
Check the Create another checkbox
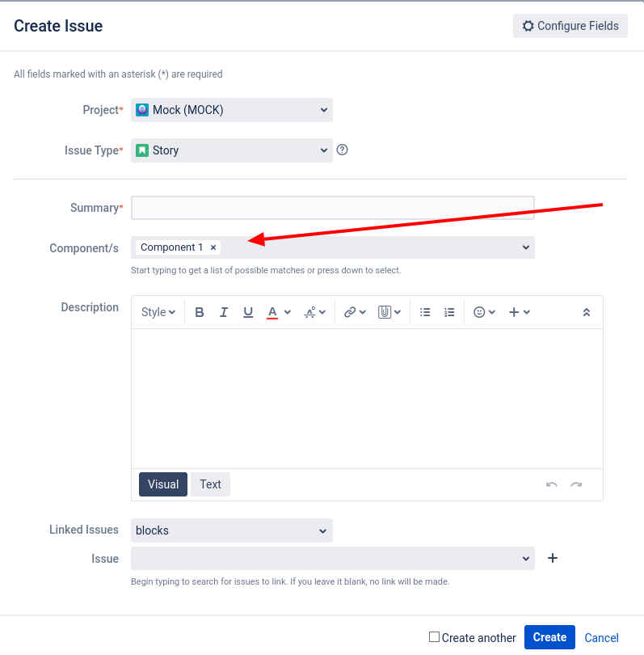pos(433,637)
